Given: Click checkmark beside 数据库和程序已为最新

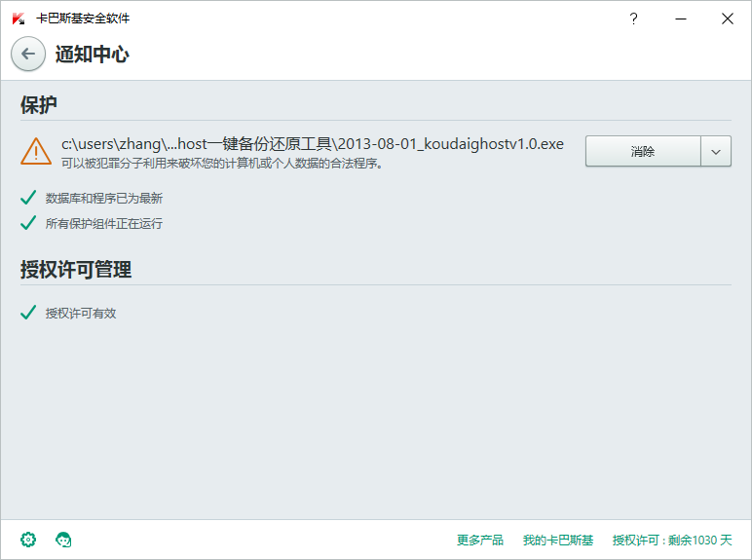Looking at the screenshot, I should point(28,198).
